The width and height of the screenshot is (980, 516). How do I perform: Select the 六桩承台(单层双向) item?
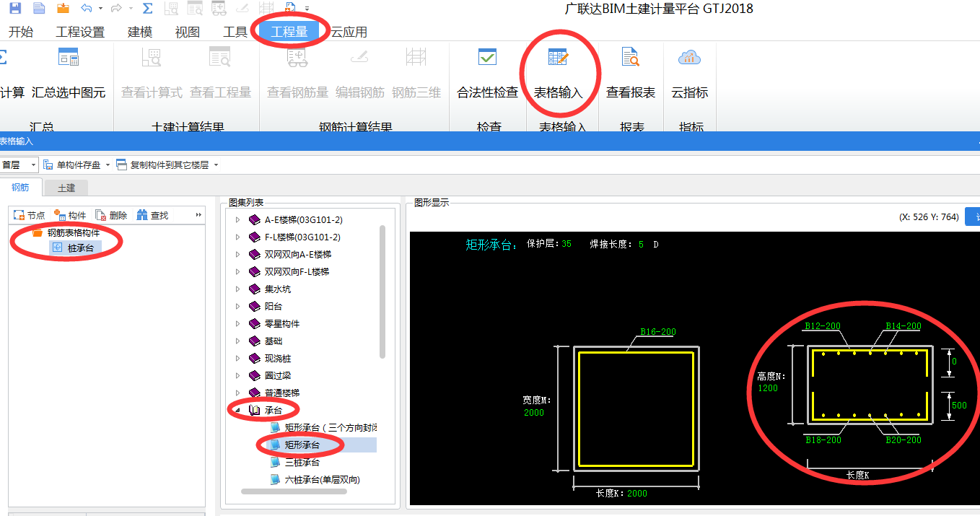pyautogui.click(x=322, y=479)
